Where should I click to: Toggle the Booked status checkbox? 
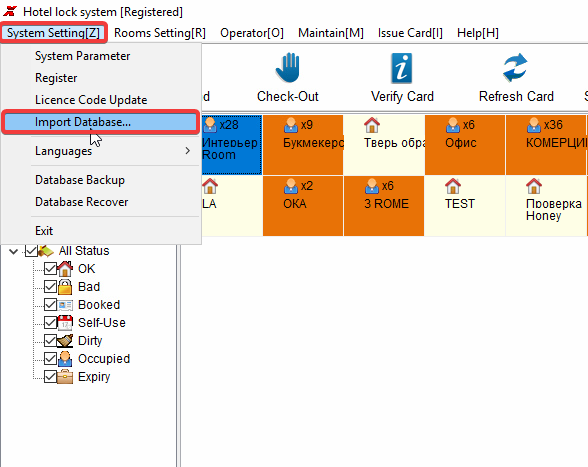tap(50, 305)
